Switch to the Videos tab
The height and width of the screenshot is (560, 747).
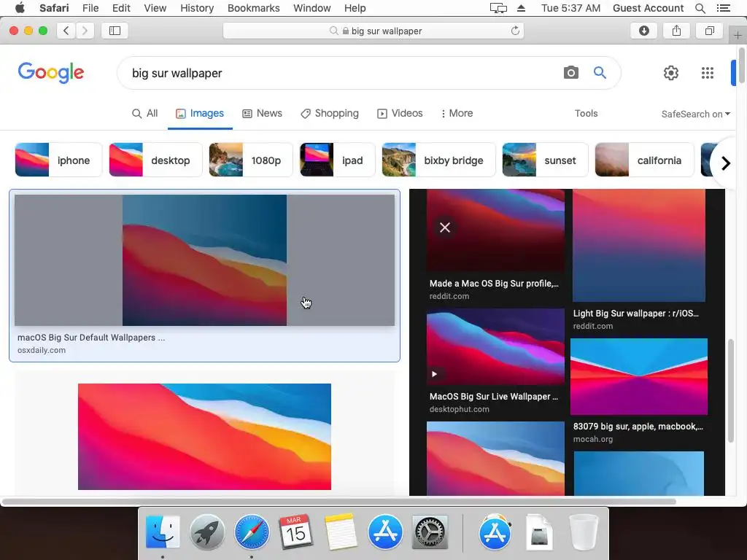[x=400, y=113]
